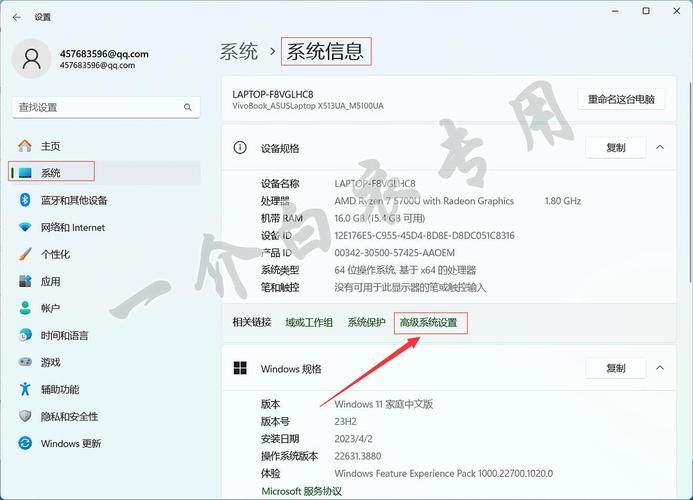Collapse the Windows 规格 section chevron

point(660,368)
